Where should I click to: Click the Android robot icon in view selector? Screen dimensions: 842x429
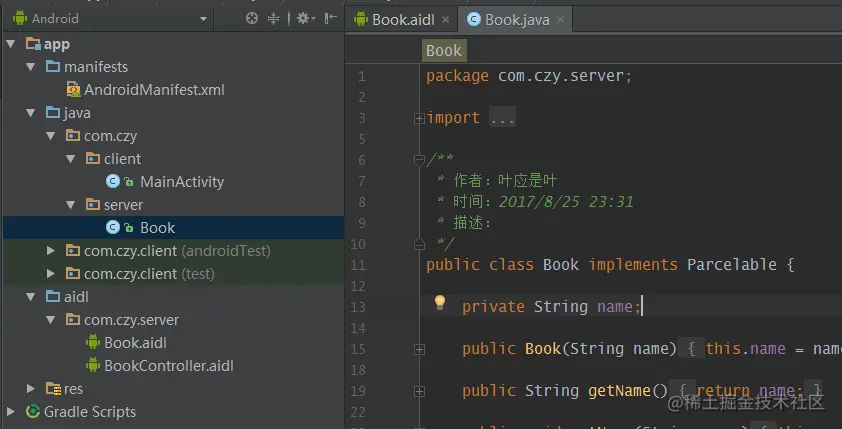click(x=20, y=18)
